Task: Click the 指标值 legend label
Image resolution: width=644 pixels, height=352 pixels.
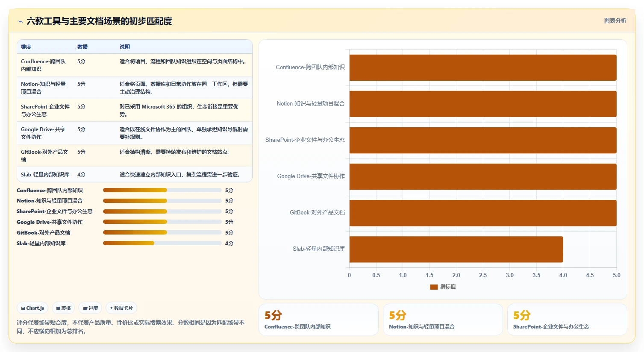Action: pos(448,287)
